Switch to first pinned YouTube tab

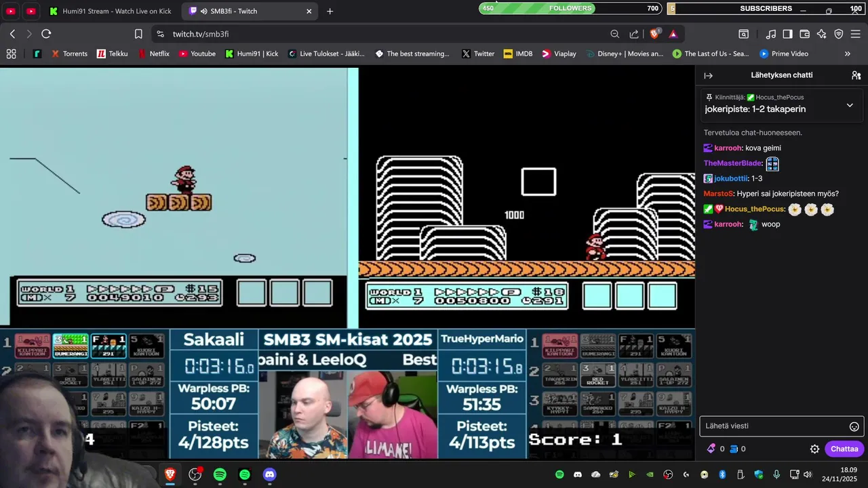coord(11,11)
